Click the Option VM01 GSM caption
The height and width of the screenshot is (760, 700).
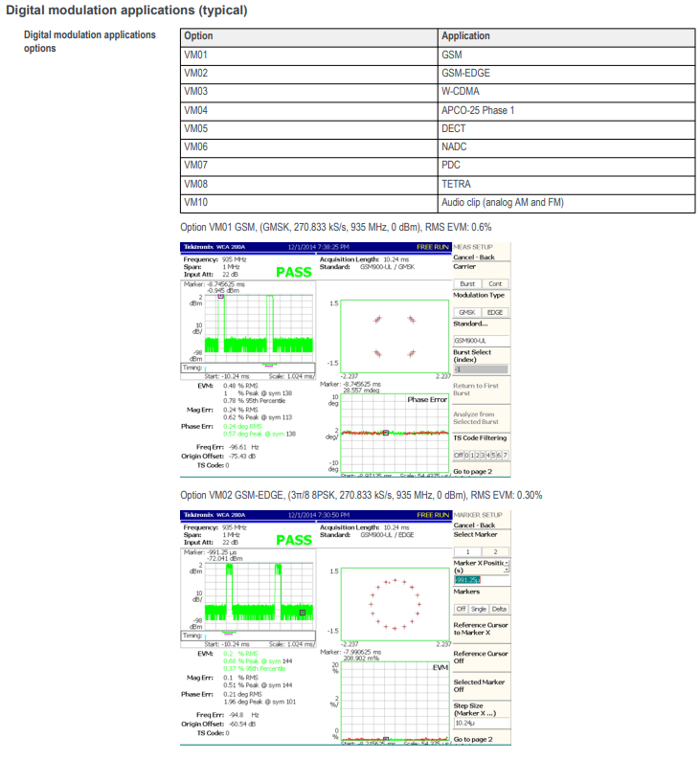(335, 227)
